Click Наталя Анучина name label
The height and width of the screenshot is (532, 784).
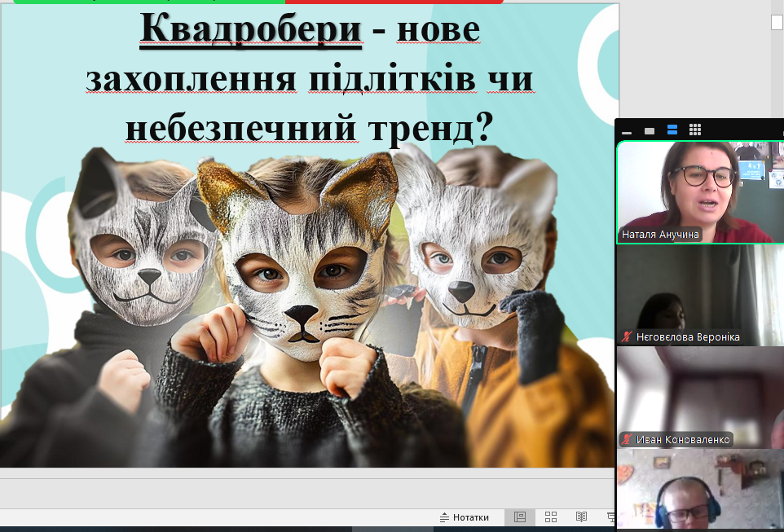pos(660,235)
